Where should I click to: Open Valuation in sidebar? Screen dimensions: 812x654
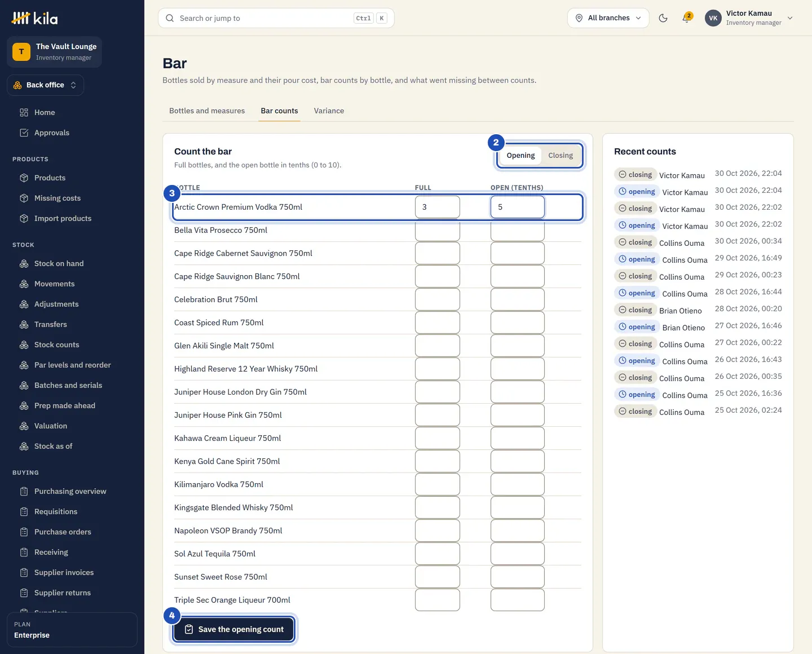coord(50,426)
